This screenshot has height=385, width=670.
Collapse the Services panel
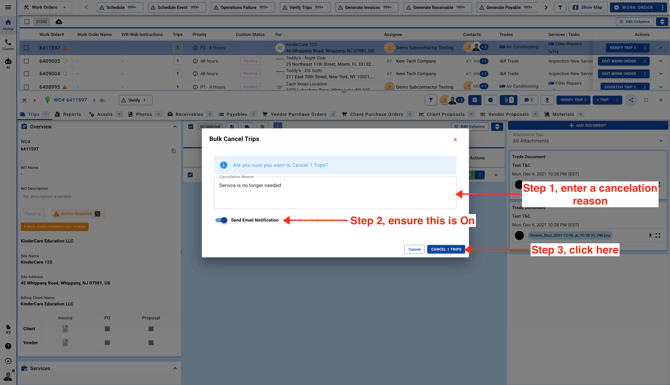(x=175, y=368)
